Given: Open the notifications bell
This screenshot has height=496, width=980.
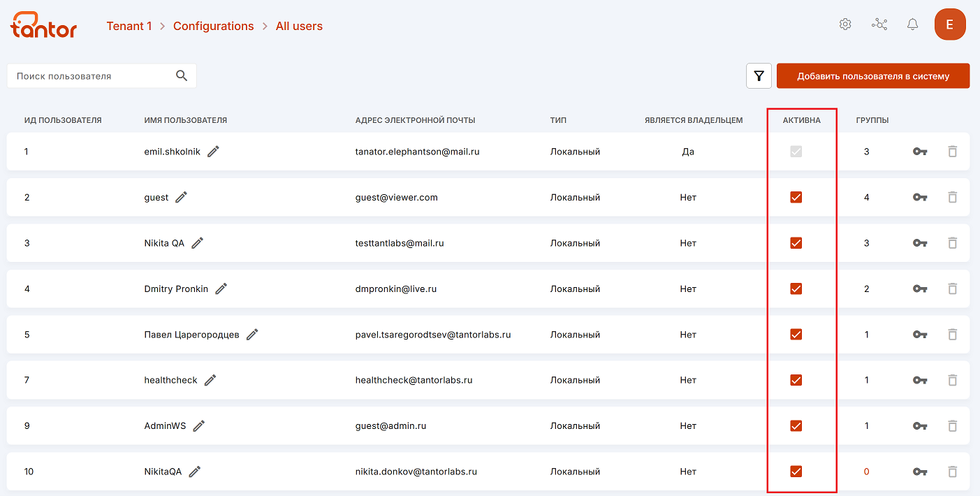Looking at the screenshot, I should (x=912, y=24).
